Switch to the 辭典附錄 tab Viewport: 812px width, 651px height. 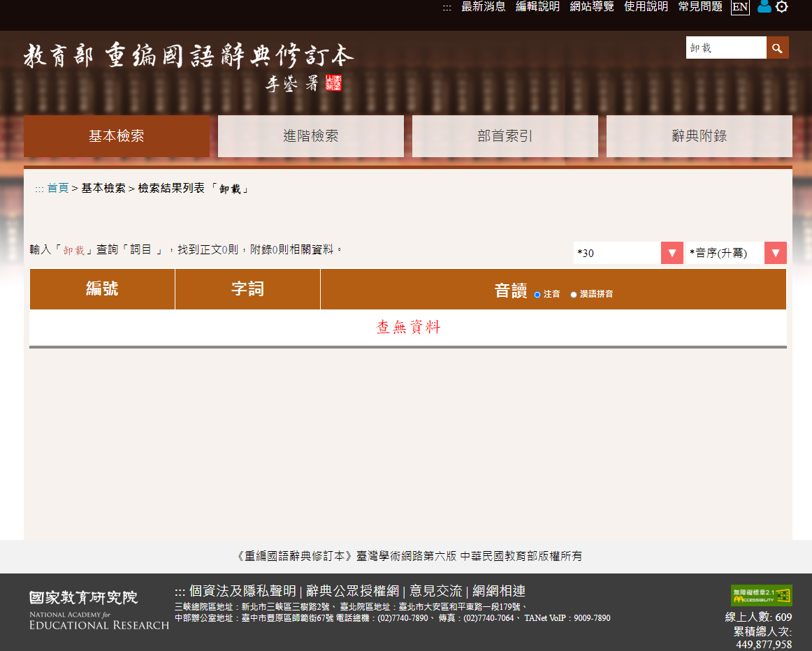[699, 136]
